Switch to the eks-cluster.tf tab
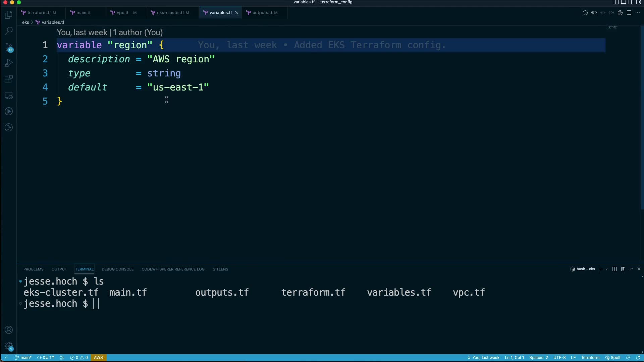The width and height of the screenshot is (644, 362). [170, 13]
